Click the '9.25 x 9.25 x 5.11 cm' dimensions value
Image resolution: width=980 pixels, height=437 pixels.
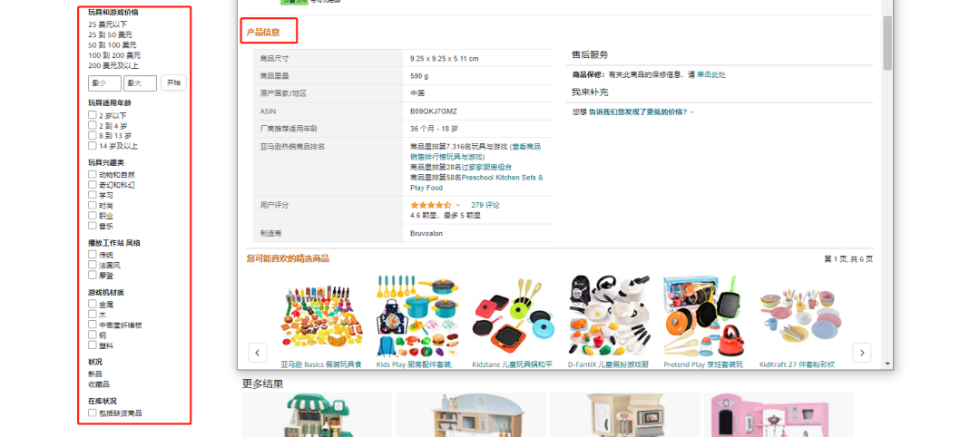[445, 59]
